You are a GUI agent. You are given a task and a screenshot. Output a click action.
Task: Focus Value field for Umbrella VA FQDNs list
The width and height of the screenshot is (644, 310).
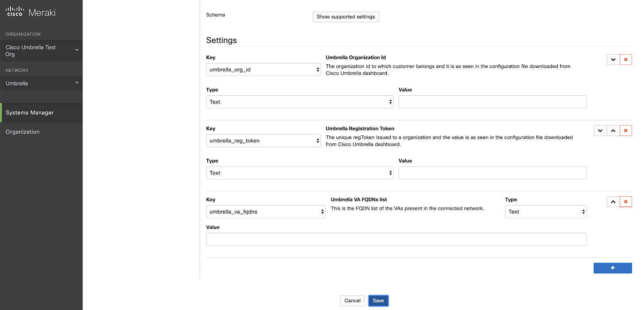pos(396,239)
